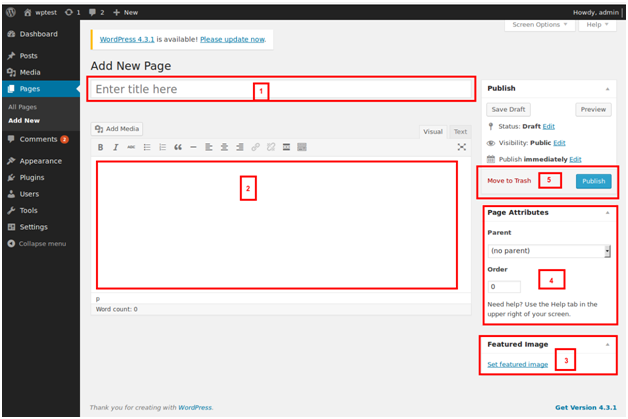Click Add Media button
Screen dimensions: 628x419
[117, 129]
